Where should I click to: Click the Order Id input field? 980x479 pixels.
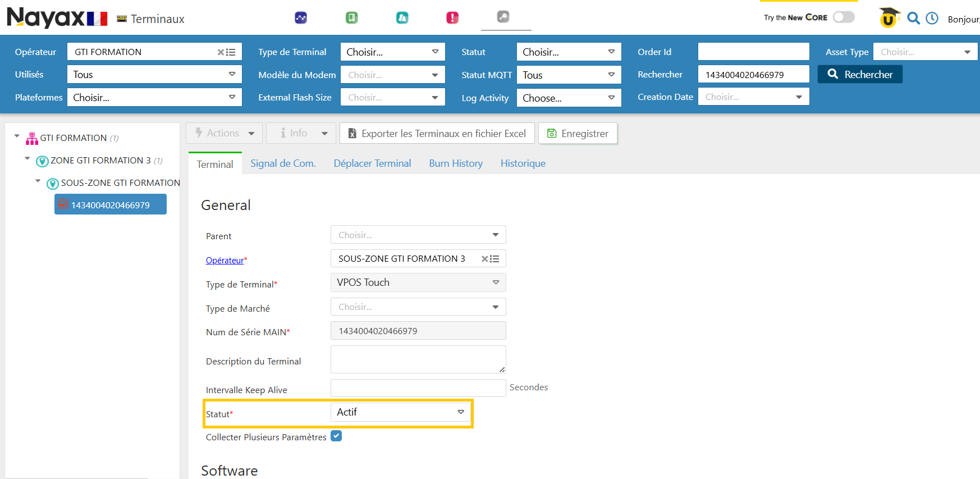[x=753, y=52]
